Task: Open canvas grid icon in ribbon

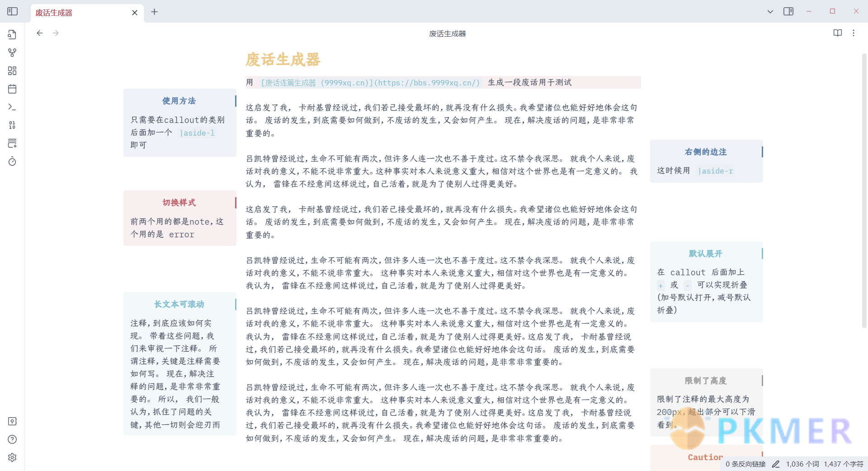Action: coord(12,71)
